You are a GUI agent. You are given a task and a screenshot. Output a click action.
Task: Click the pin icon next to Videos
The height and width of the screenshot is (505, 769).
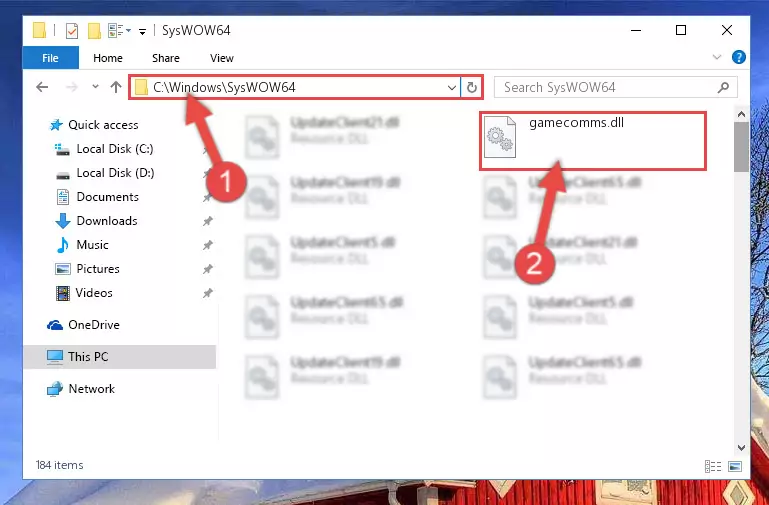208,293
